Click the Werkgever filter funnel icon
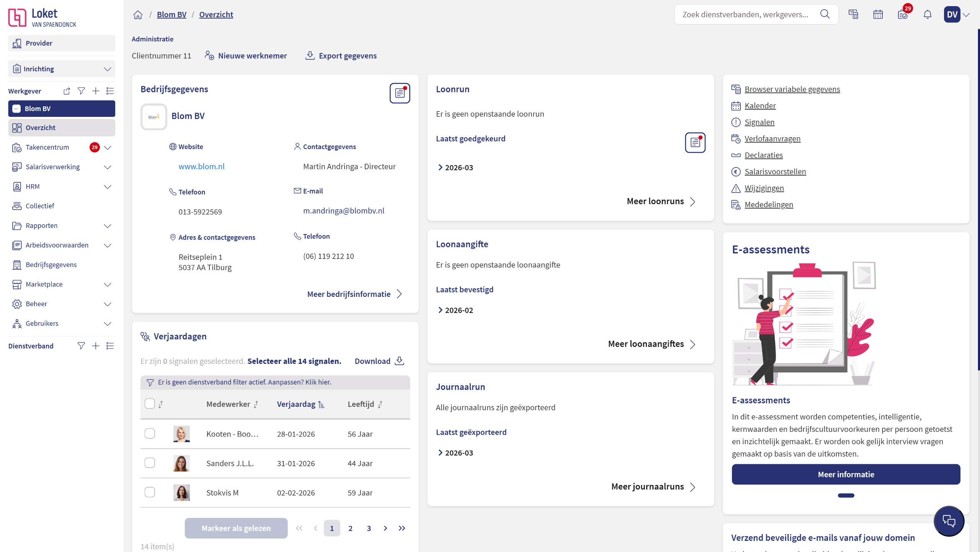The width and height of the screenshot is (980, 552). pyautogui.click(x=81, y=91)
